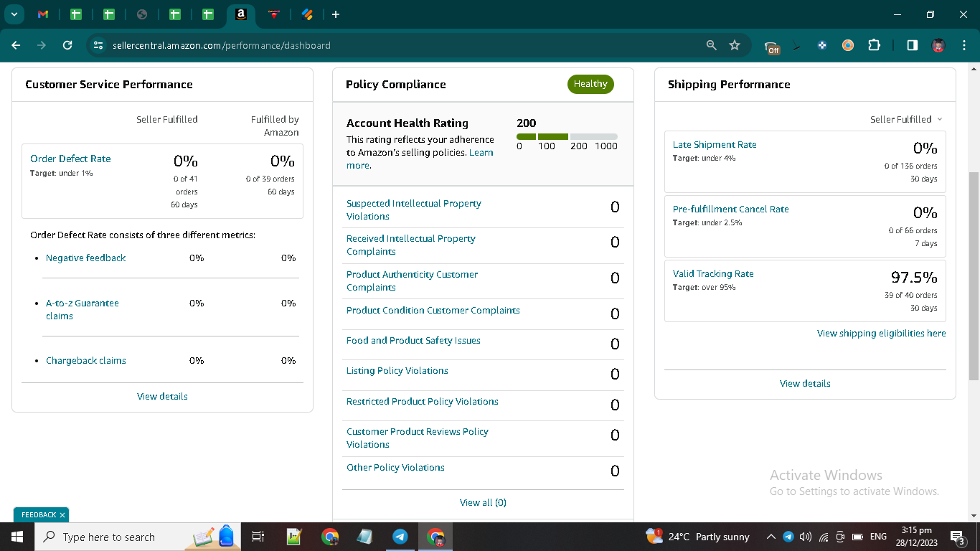
Task: Switch to the Gmail browser tab
Action: coord(43,14)
